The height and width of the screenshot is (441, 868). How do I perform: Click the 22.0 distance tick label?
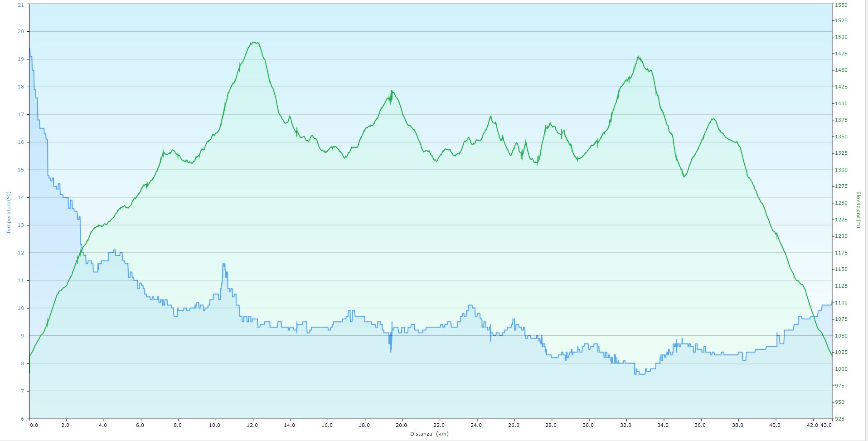point(439,425)
